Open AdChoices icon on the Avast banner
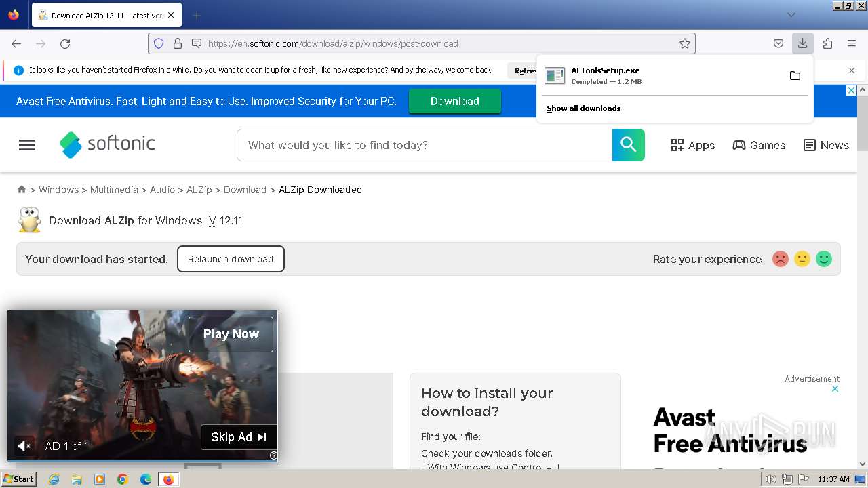 (852, 90)
